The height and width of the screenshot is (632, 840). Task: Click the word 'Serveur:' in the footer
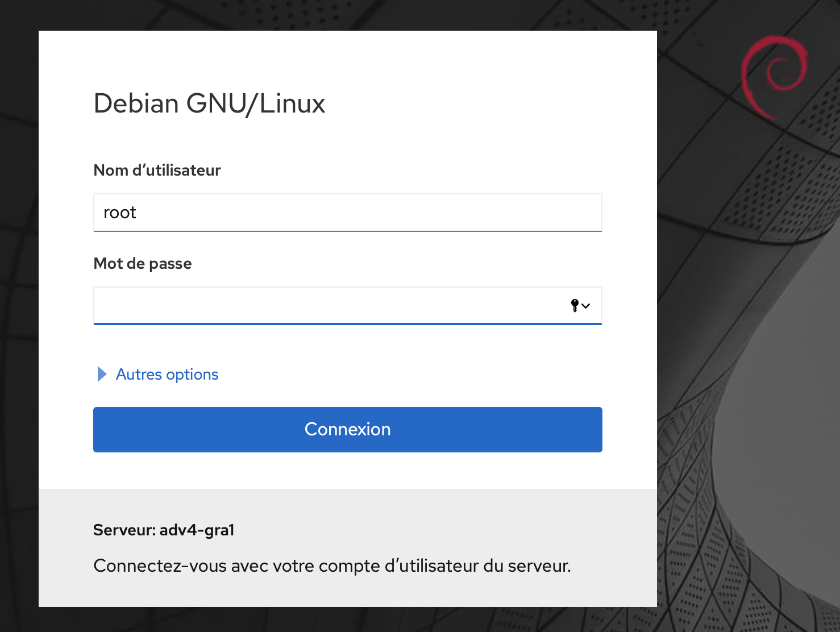[x=124, y=530]
